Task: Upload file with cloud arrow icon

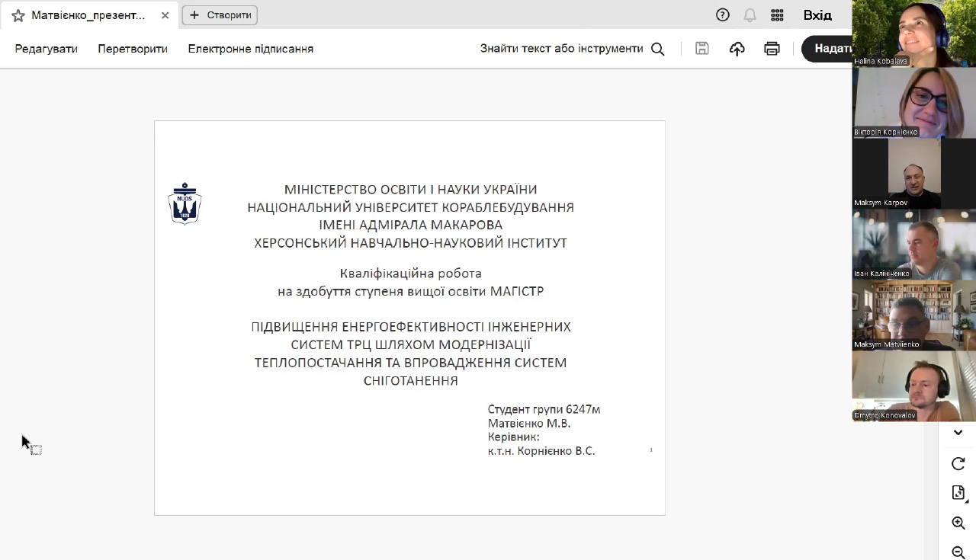Action: tap(737, 49)
